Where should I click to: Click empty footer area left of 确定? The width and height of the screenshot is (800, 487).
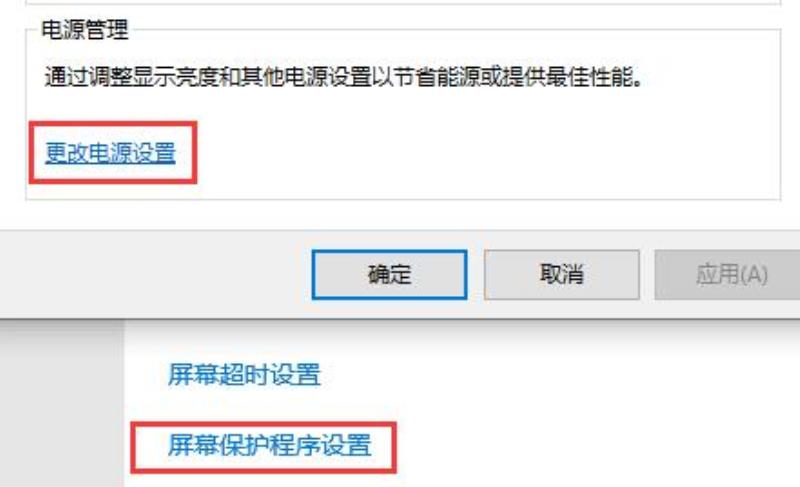153,274
